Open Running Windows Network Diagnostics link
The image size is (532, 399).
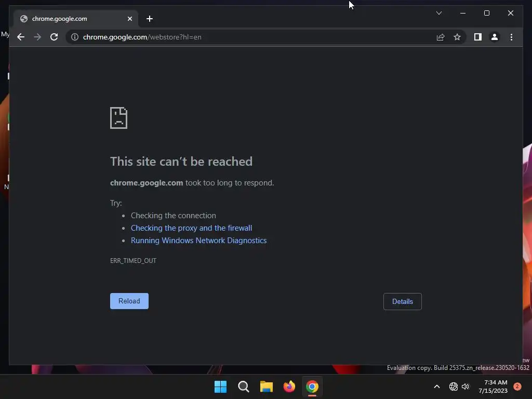point(199,241)
